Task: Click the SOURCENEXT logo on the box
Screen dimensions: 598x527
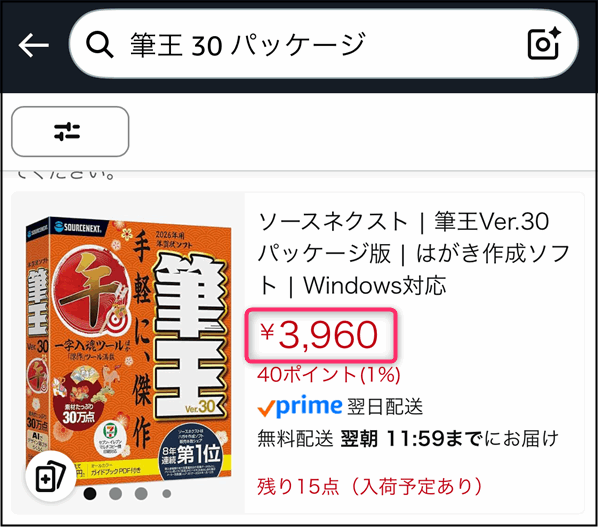Action: pyautogui.click(x=78, y=227)
